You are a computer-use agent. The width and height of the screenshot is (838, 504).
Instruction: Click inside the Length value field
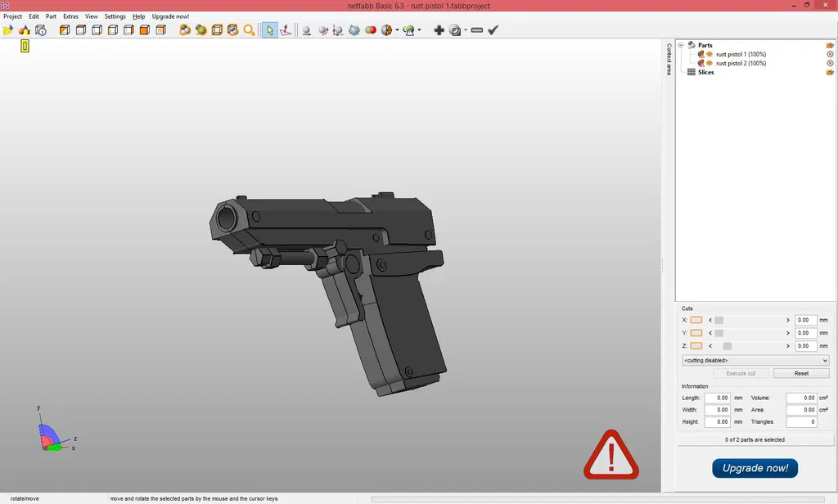point(717,398)
